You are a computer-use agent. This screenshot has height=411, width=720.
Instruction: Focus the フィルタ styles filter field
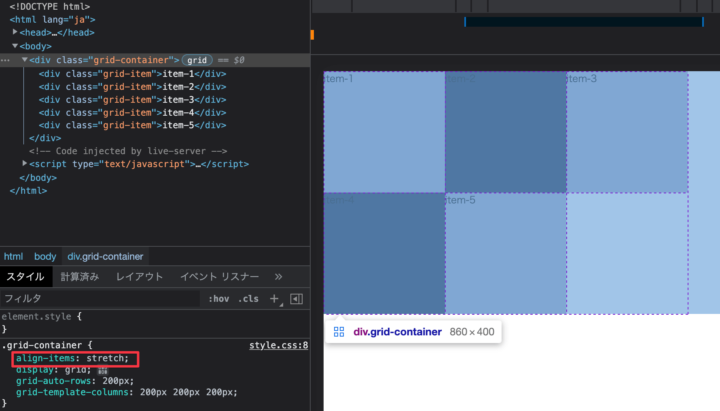100,298
